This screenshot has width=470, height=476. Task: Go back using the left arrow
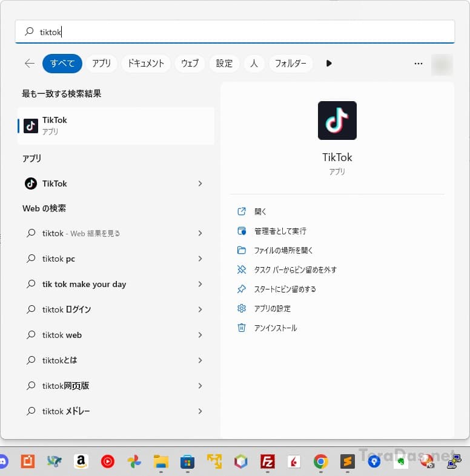tap(30, 64)
